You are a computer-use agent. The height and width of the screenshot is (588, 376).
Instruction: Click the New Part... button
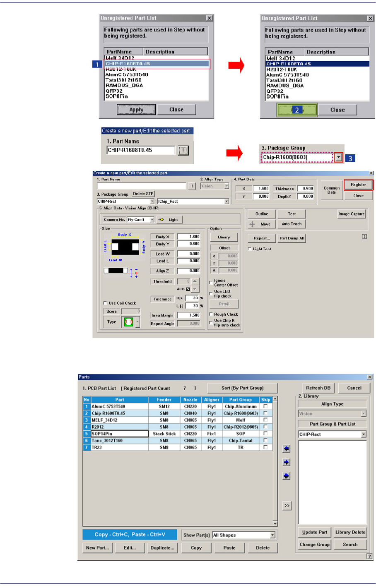point(97,548)
